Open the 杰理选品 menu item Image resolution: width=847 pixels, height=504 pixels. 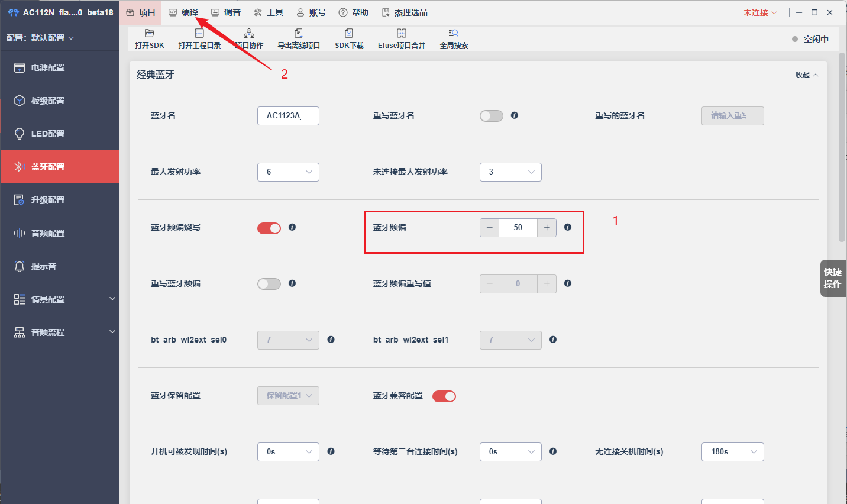coord(405,12)
